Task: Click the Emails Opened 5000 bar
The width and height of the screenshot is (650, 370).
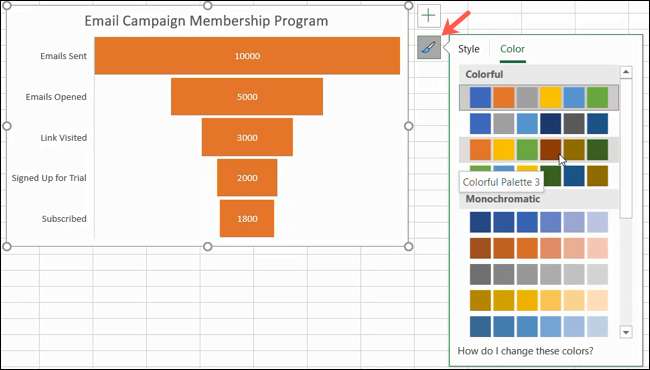Action: pos(247,97)
